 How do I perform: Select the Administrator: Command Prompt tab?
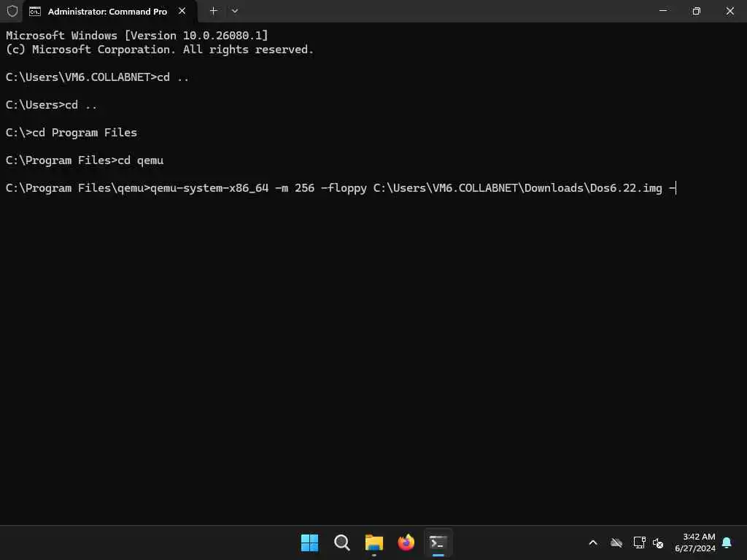109,12
